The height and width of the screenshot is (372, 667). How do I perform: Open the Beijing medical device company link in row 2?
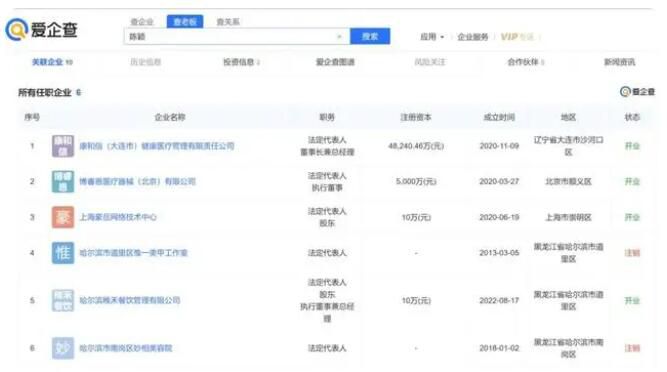137,182
